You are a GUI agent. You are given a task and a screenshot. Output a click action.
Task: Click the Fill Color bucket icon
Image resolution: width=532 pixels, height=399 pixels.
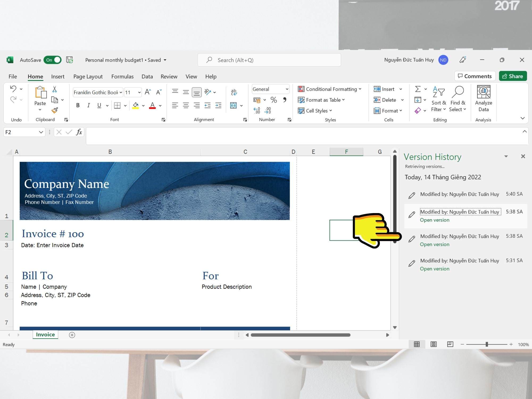pos(136,105)
